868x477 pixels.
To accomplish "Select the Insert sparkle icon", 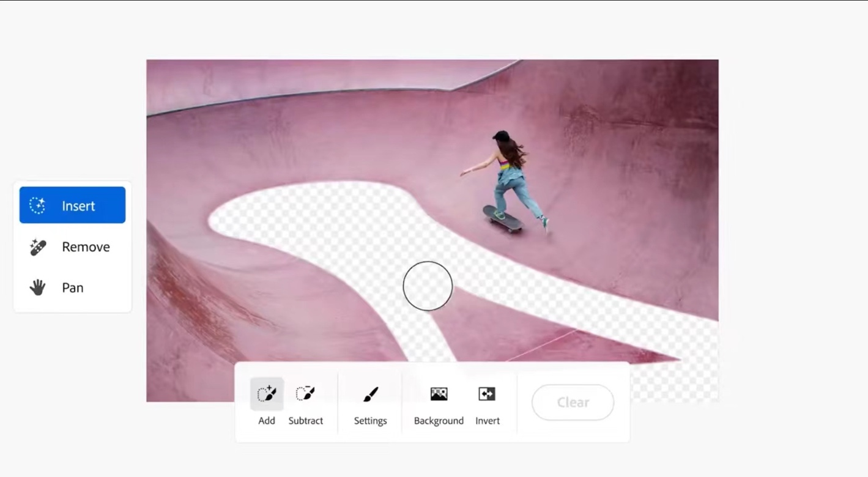I will pos(38,205).
